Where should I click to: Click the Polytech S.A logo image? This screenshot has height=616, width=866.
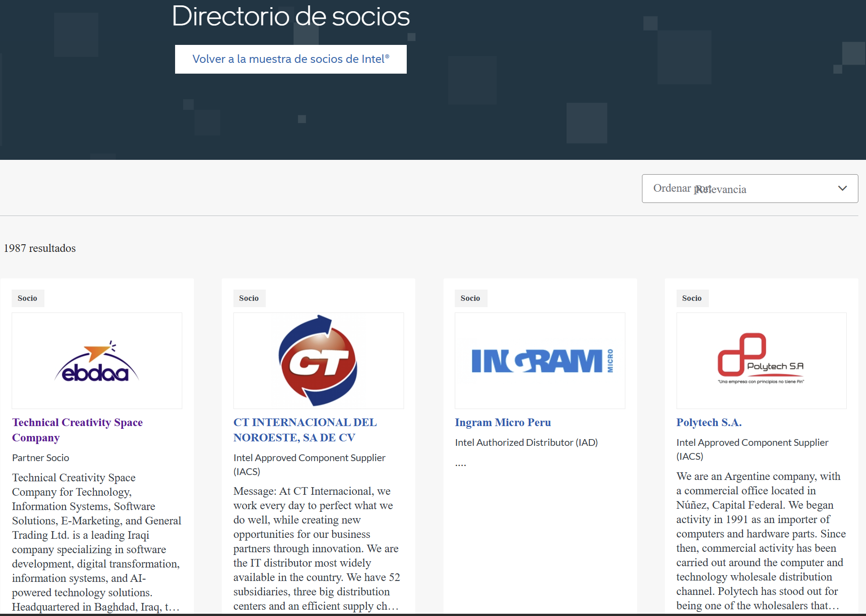coord(761,361)
